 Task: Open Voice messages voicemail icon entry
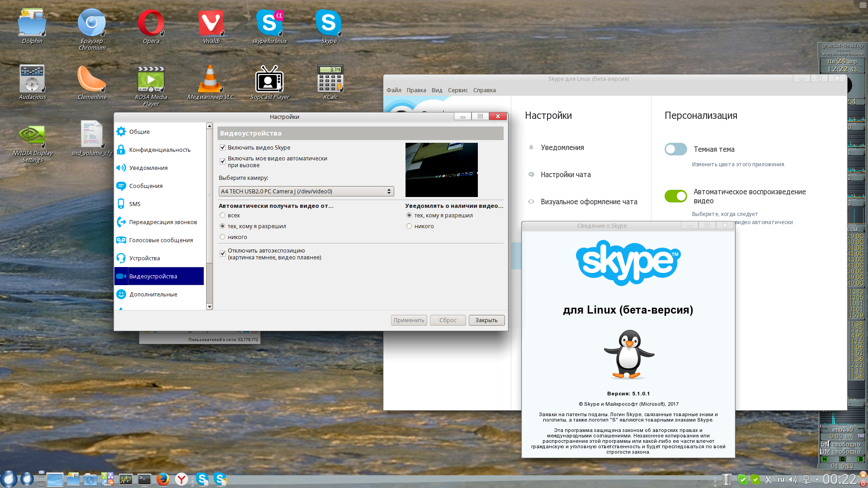point(121,240)
